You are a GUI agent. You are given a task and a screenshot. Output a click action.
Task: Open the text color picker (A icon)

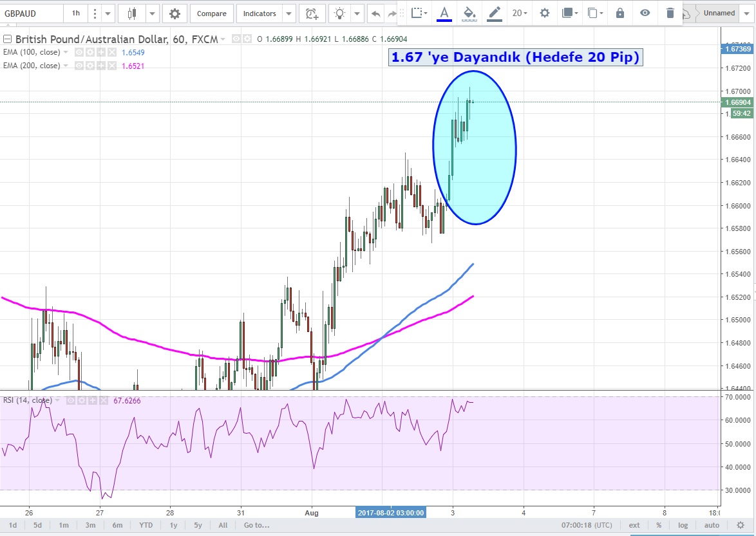click(x=444, y=13)
